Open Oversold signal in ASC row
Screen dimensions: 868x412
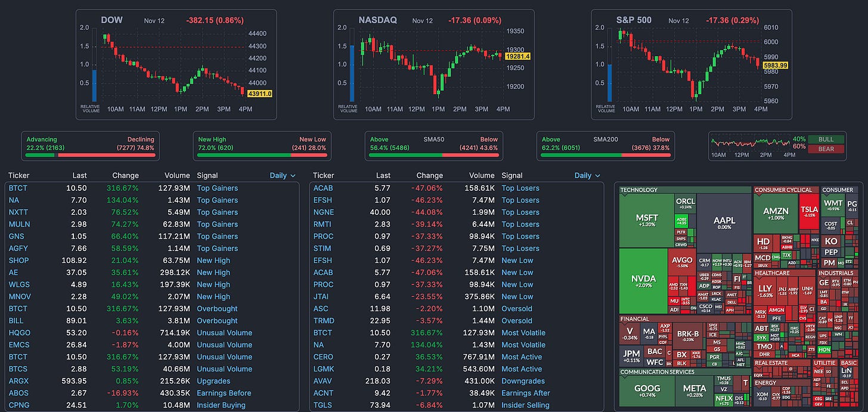pyautogui.click(x=517, y=308)
